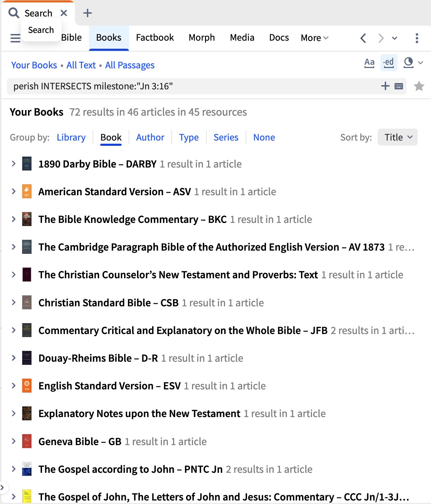Expand the Douay-Rheims Bible results

pyautogui.click(x=14, y=358)
